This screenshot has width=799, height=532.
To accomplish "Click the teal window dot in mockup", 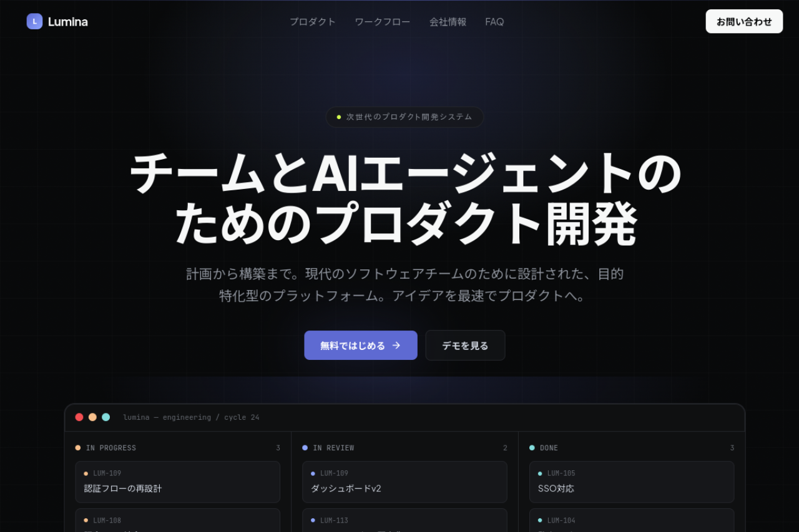I will 105,417.
